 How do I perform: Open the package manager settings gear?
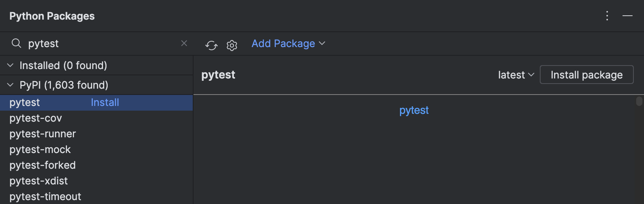click(x=232, y=46)
